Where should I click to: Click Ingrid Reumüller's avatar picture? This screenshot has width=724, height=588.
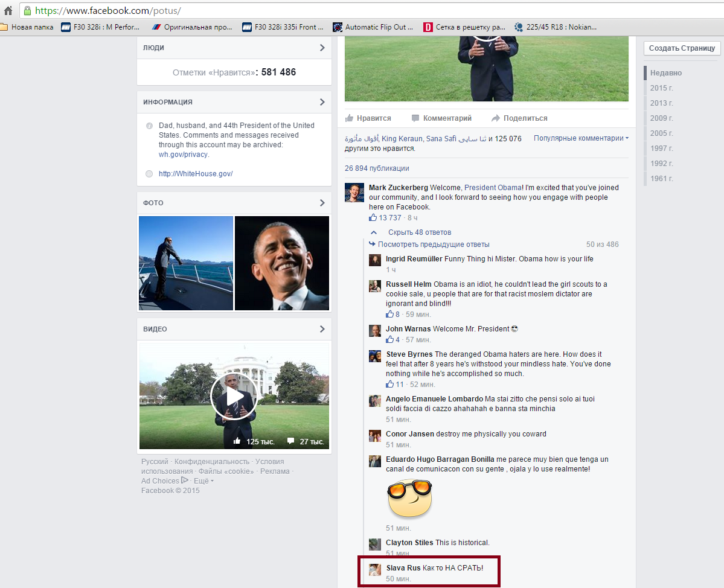(375, 260)
